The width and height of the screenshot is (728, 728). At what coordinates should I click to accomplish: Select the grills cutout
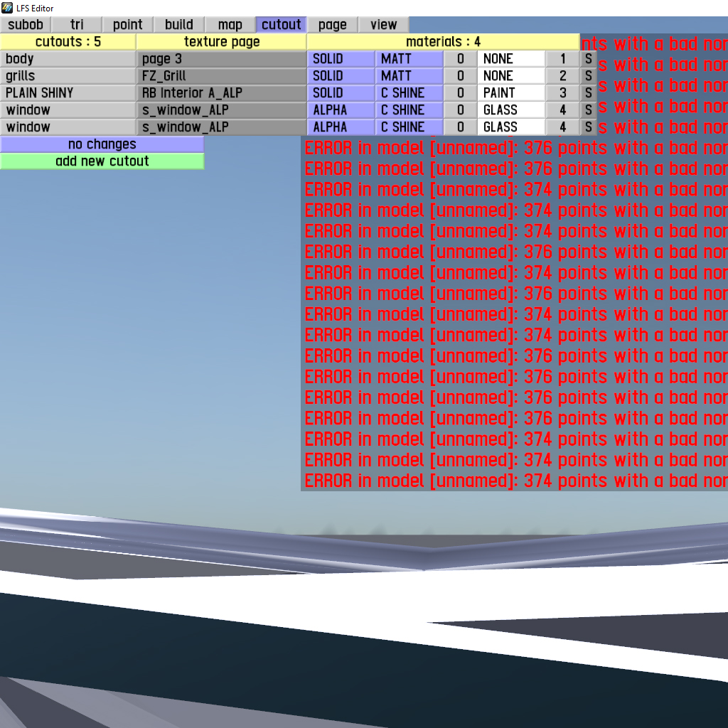[x=68, y=76]
